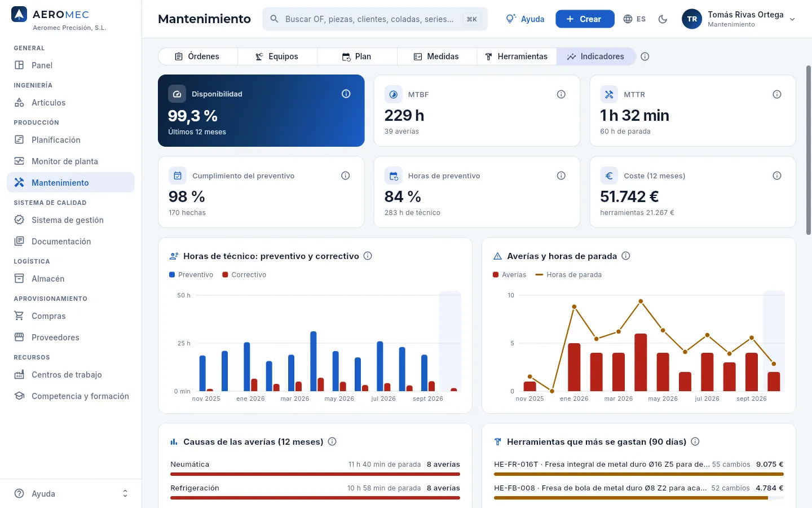Open the ES language selector
812x508 pixels.
(634, 19)
